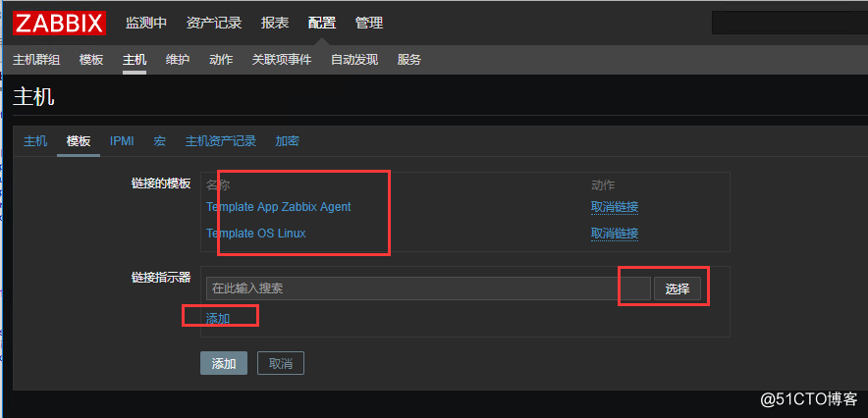Unlink Template OS Linux via 取消链接

point(615,234)
